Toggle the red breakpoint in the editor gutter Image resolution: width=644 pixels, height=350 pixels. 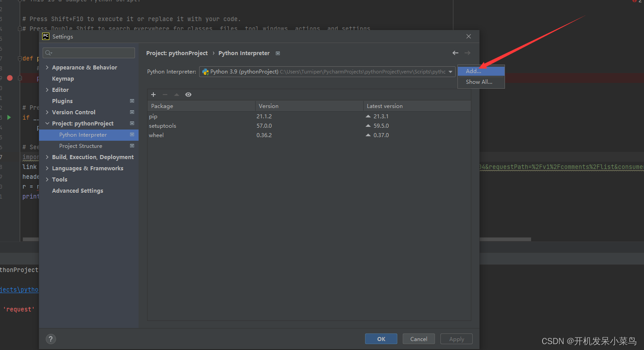pyautogui.click(x=10, y=78)
